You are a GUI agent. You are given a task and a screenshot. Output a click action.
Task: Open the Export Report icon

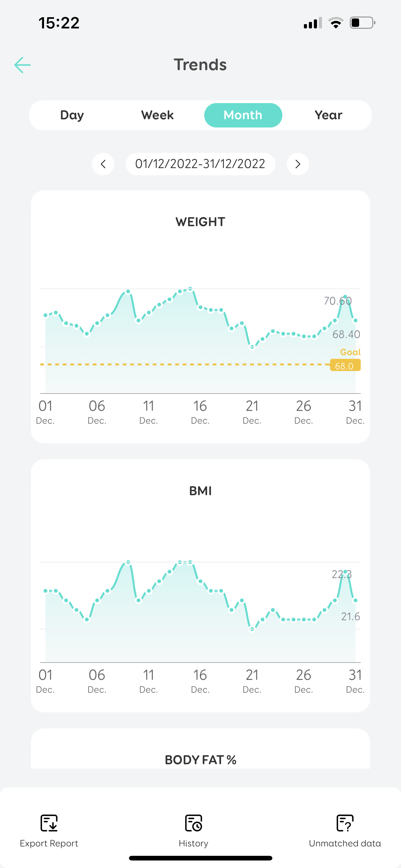pos(49,823)
